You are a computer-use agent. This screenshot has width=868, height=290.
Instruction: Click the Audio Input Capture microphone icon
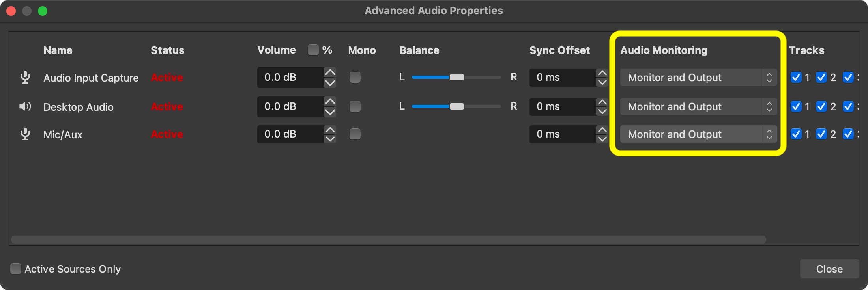(x=25, y=77)
